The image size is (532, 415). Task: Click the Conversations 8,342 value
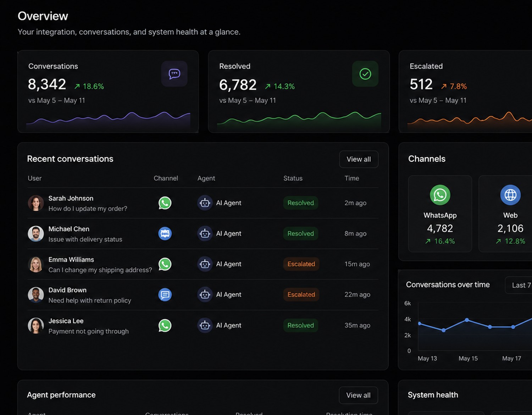click(x=47, y=84)
